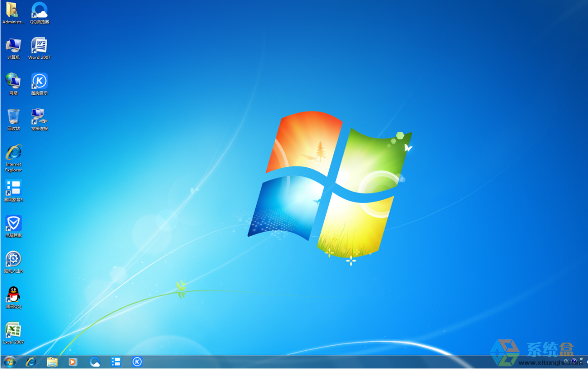Select the 计算机 (Computer) desktop icon
This screenshot has height=369, width=588.
coord(13,48)
